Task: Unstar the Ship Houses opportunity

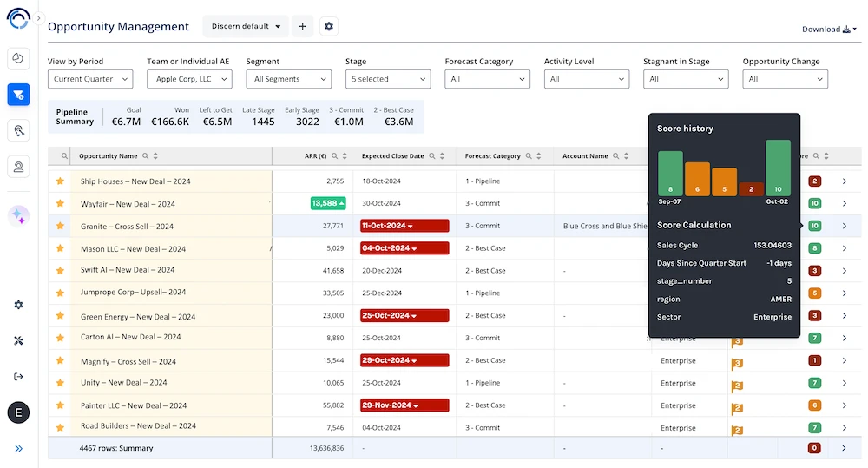Action: coord(60,181)
